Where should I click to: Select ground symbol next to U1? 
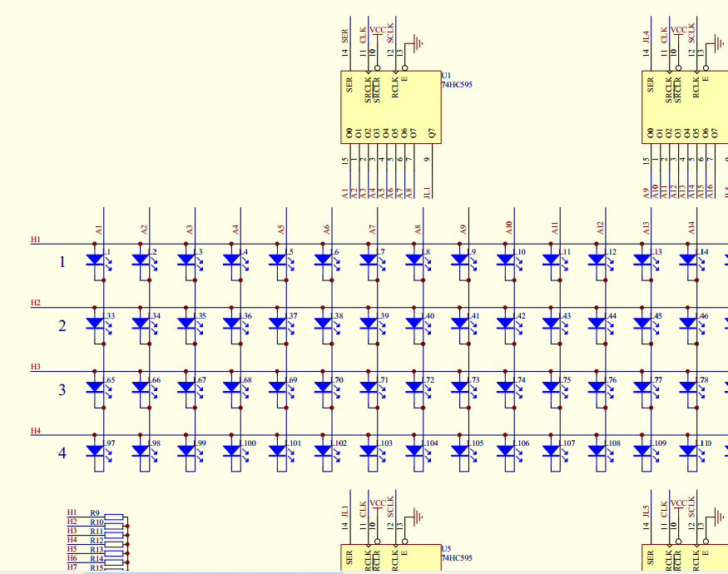coord(418,43)
